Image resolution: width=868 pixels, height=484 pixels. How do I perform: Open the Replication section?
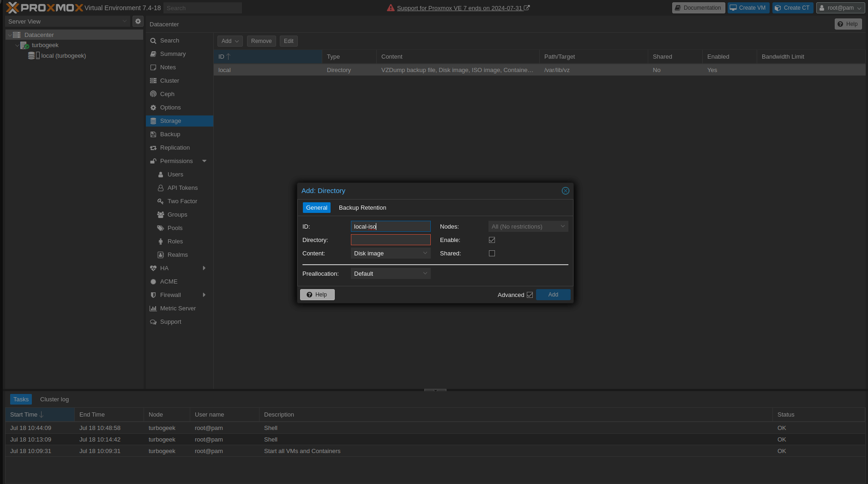tap(175, 148)
